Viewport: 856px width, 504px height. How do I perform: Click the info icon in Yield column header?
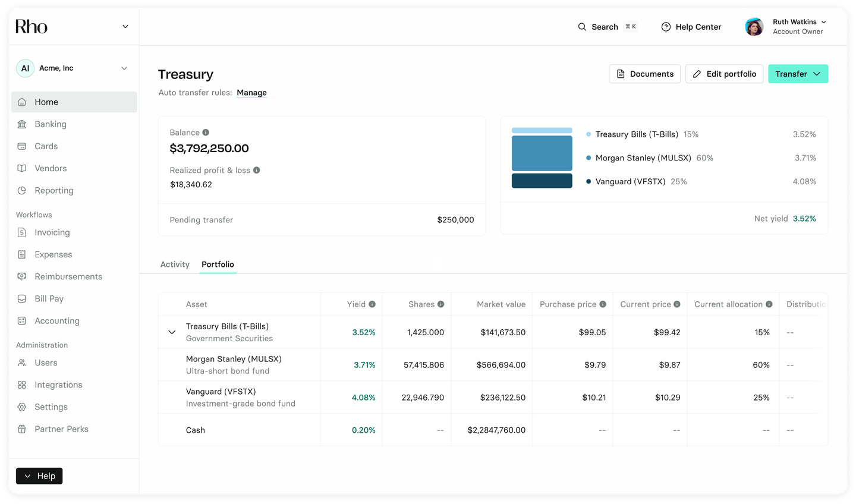(372, 304)
